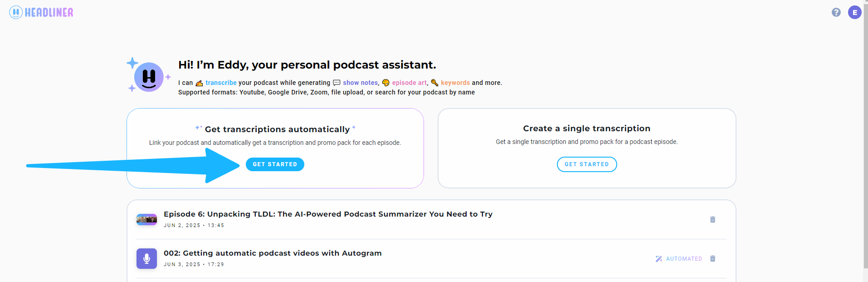Screen dimensions: 868x282
Task: Start automatic transcriptions with filled Get Started
Action: 275,164
